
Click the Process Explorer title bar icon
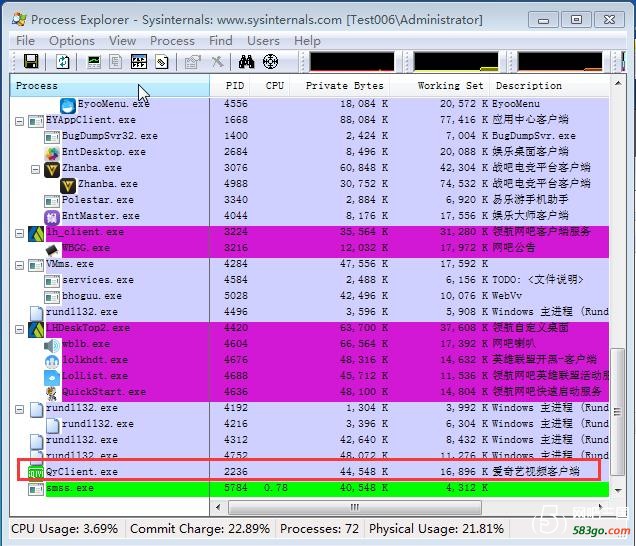click(19, 19)
